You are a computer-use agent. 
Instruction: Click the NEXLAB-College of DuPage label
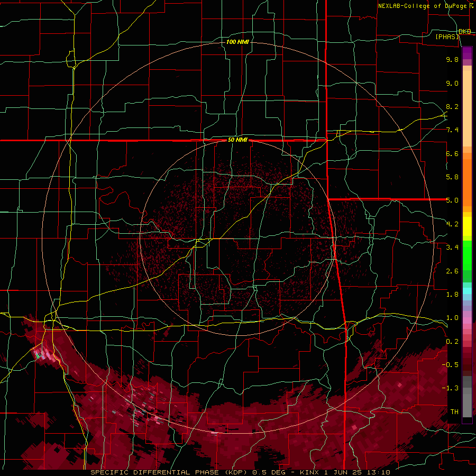coord(422,6)
